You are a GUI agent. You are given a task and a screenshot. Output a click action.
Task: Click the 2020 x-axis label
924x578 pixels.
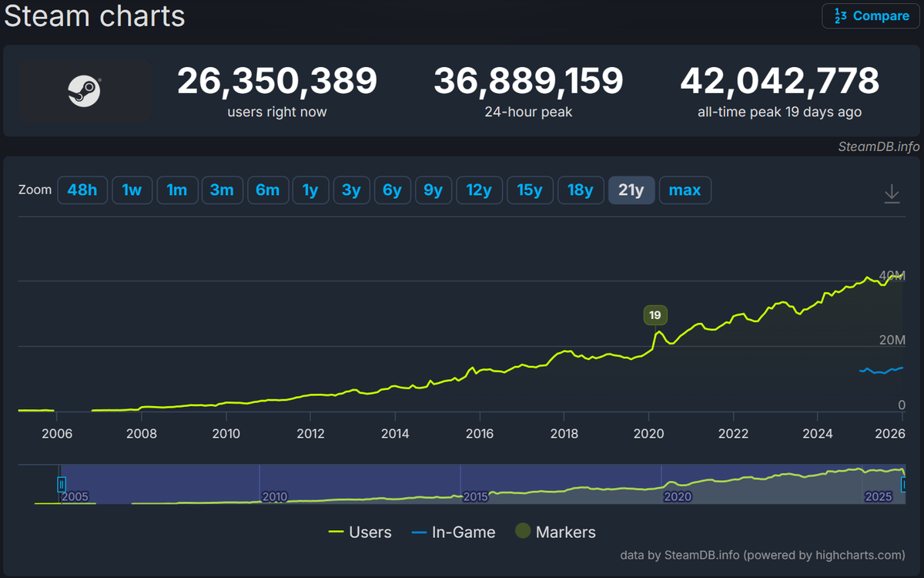tap(648, 433)
